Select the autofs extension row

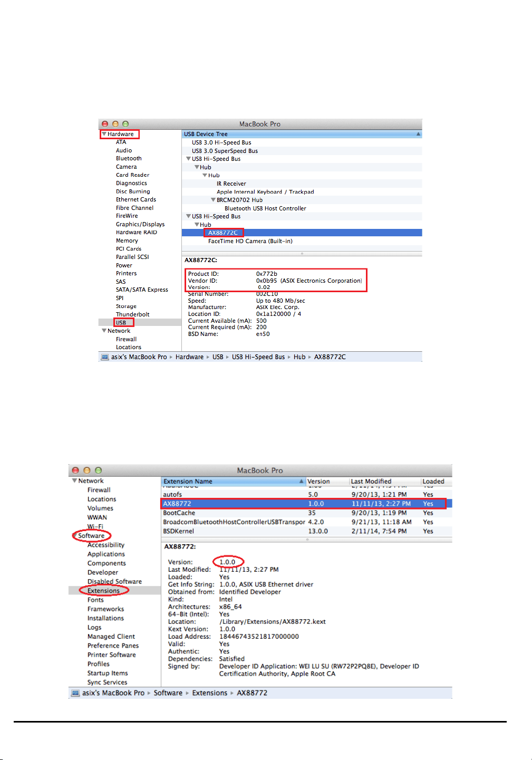point(306,495)
